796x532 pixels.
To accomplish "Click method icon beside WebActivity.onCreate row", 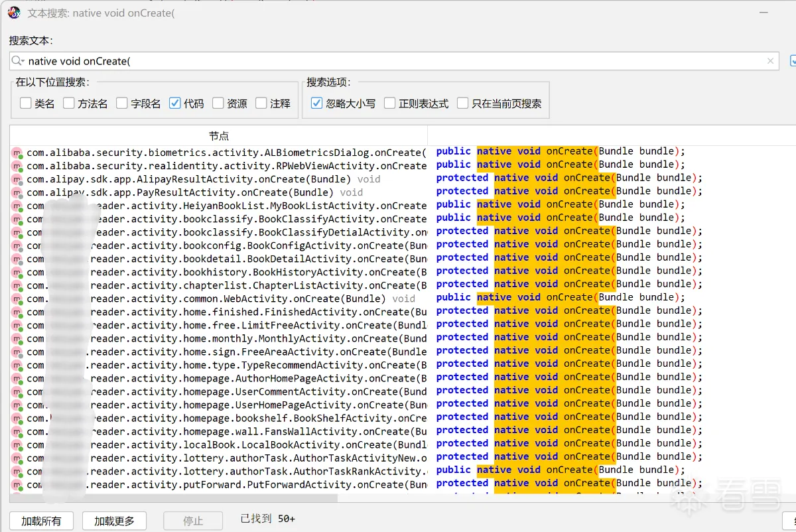I will click(17, 299).
